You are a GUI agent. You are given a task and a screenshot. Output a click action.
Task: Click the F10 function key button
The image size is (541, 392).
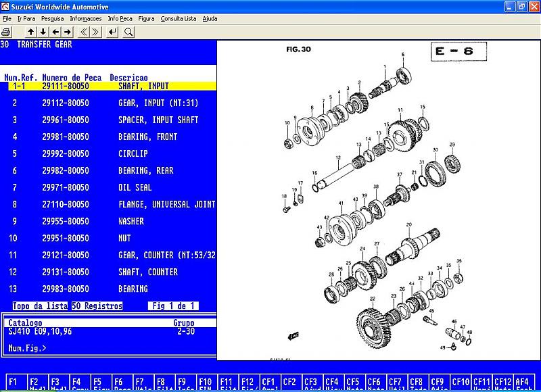tap(206, 382)
